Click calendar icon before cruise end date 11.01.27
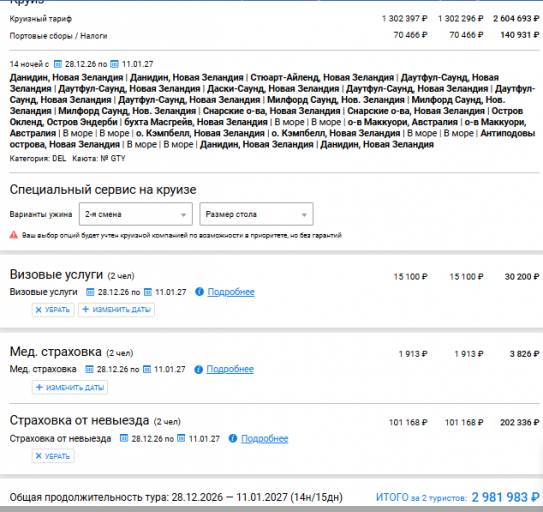Screen dimensions: 543x512 pyautogui.click(x=114, y=64)
